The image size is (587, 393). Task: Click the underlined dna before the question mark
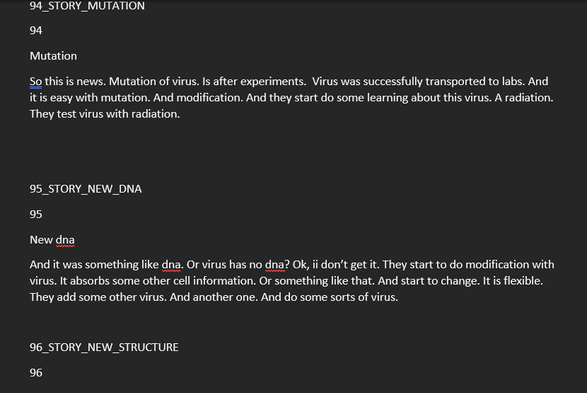pos(275,265)
